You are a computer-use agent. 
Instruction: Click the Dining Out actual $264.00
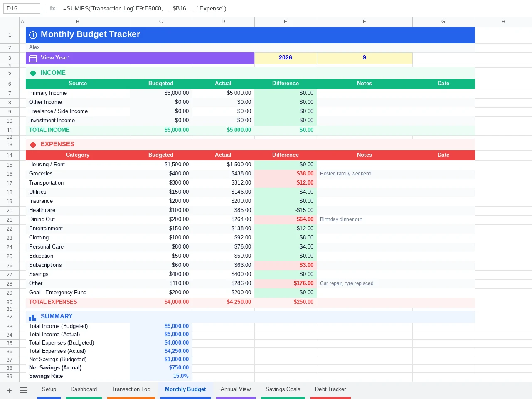(223, 219)
